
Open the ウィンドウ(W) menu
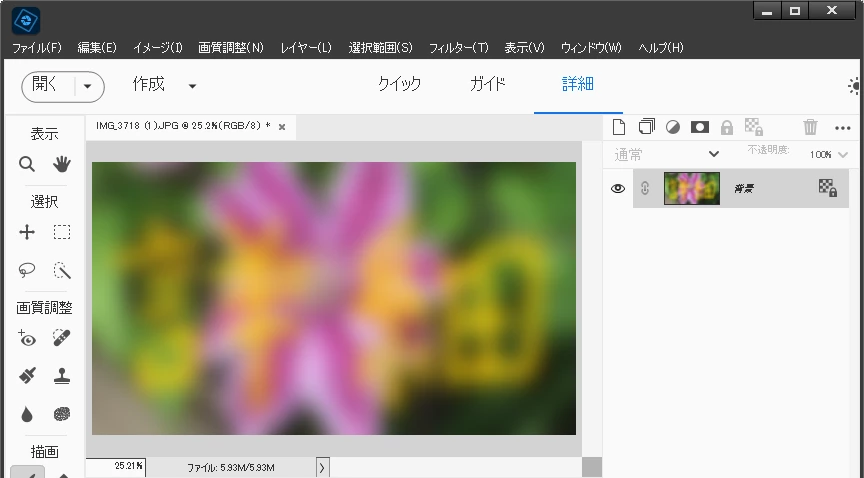tap(591, 48)
